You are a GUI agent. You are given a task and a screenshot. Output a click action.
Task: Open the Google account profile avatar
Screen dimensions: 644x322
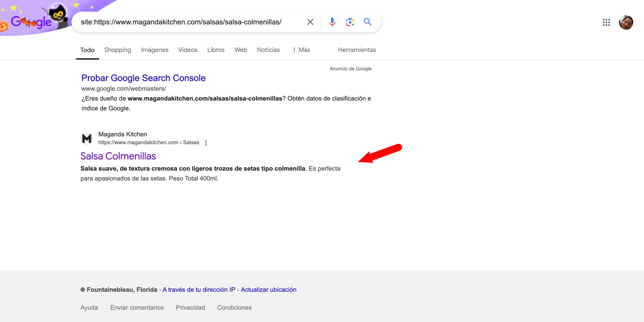click(x=626, y=22)
